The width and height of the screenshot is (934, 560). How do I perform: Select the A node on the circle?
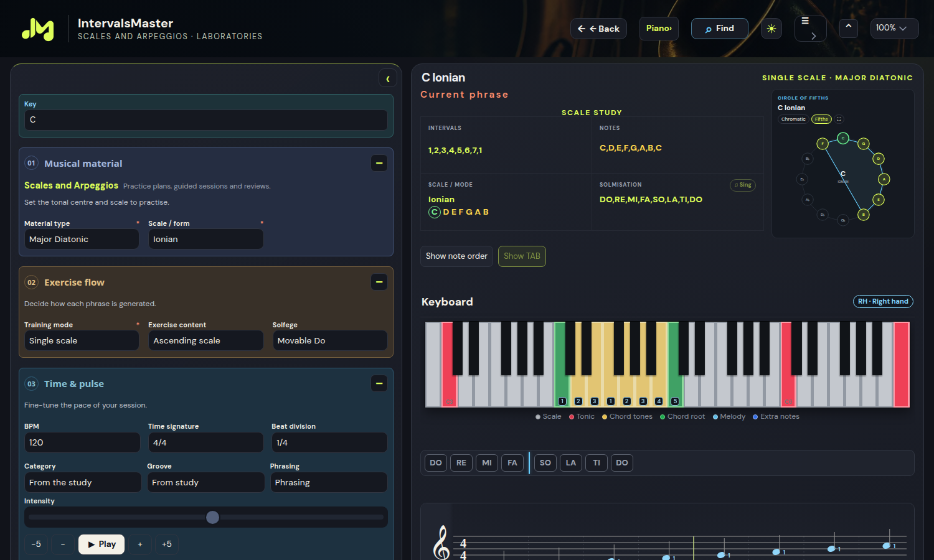pyautogui.click(x=884, y=179)
